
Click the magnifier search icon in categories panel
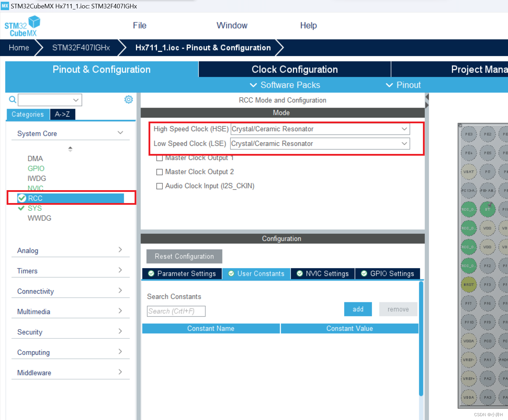[13, 100]
